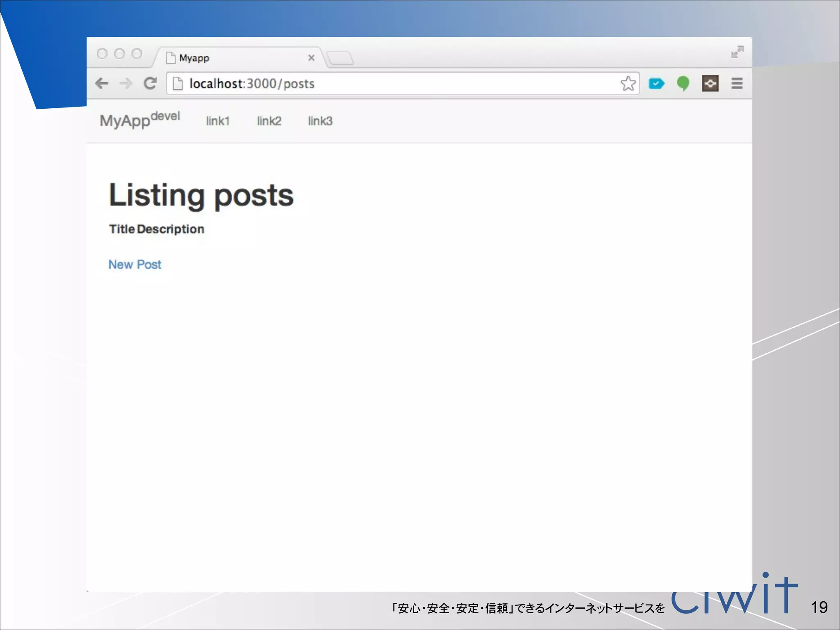The width and height of the screenshot is (840, 630).
Task: Click the browser back arrow
Action: coord(102,84)
